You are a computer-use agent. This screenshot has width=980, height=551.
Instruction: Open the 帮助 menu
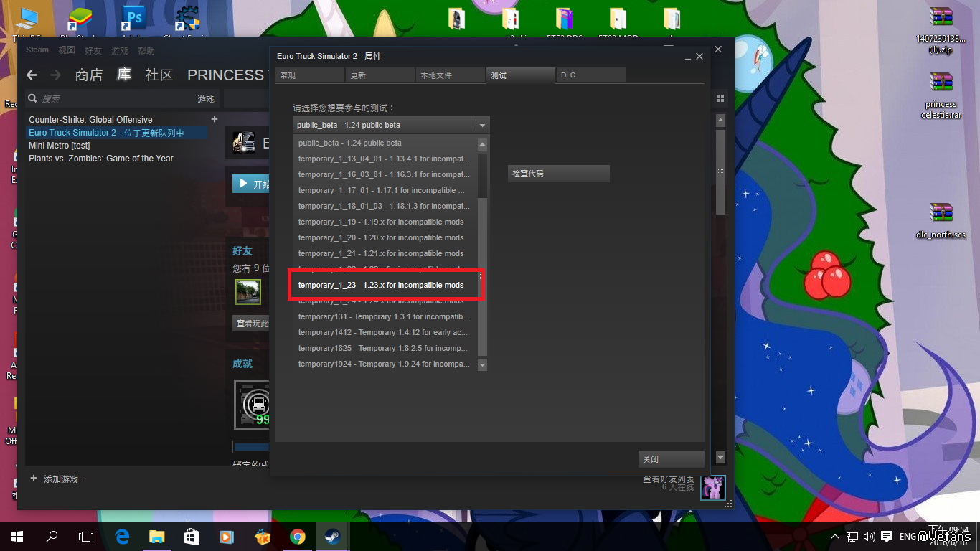coord(146,50)
